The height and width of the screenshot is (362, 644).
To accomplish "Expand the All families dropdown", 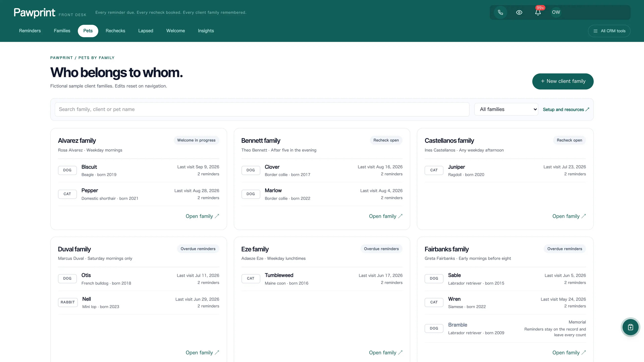I will point(506,109).
